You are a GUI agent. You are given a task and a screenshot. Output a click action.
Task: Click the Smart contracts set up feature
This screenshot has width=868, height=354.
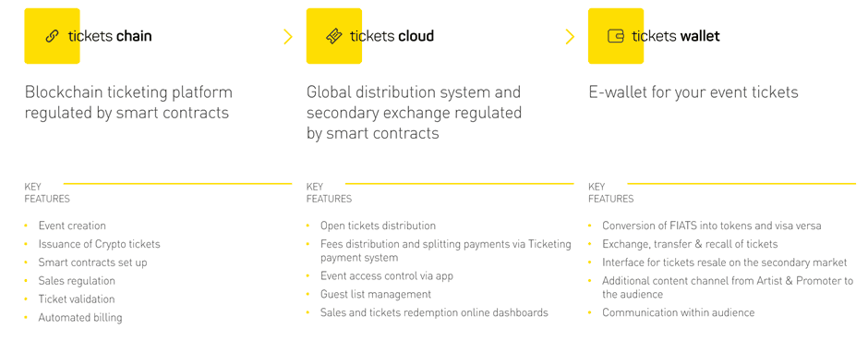(x=92, y=262)
